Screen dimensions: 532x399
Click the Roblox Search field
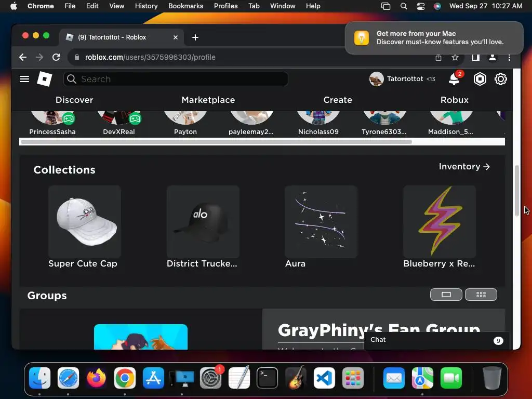pyautogui.click(x=176, y=79)
